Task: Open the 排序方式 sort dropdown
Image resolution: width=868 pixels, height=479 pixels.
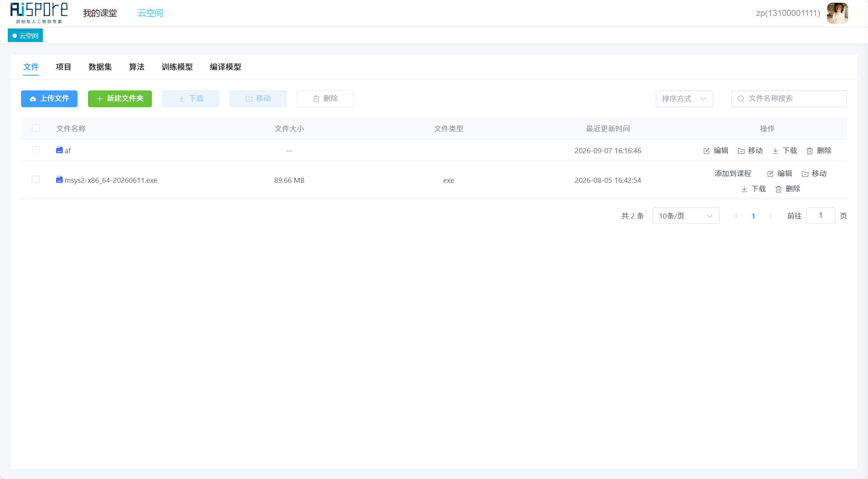Action: (x=684, y=99)
